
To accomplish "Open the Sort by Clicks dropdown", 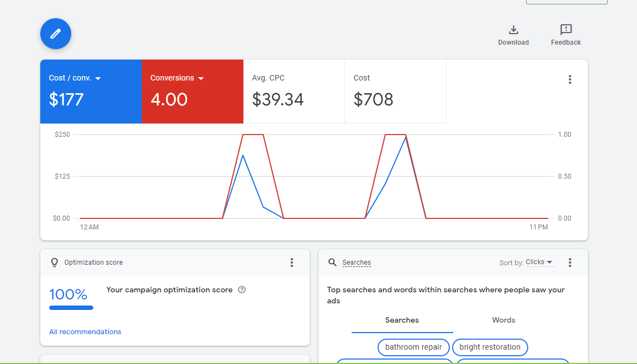I will pos(539,263).
